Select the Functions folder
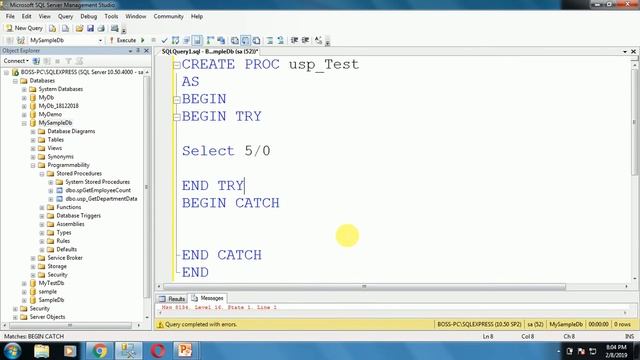640x360 pixels. coord(68,207)
